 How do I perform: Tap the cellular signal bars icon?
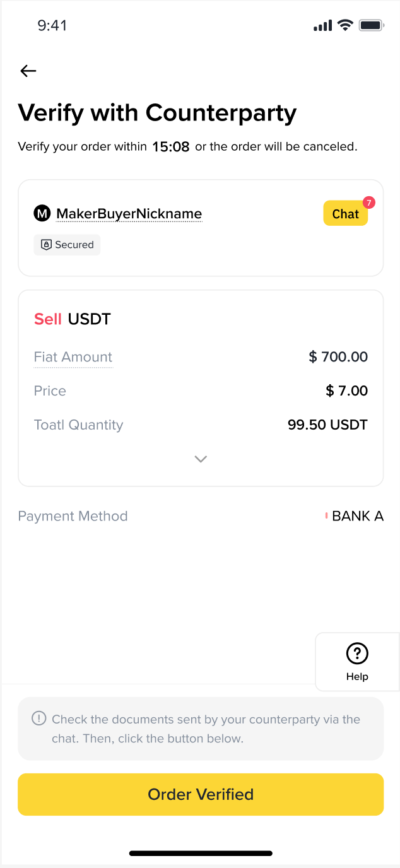(x=322, y=26)
